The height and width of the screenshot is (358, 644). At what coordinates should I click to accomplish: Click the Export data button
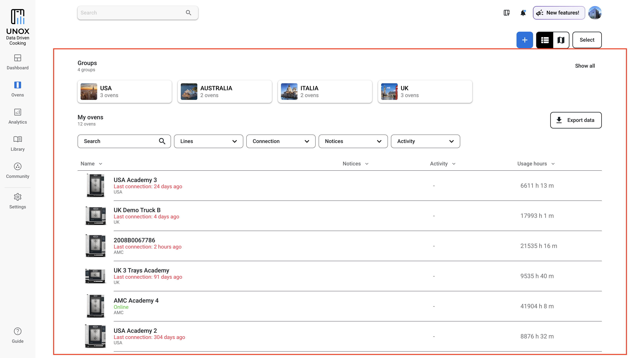[575, 120]
